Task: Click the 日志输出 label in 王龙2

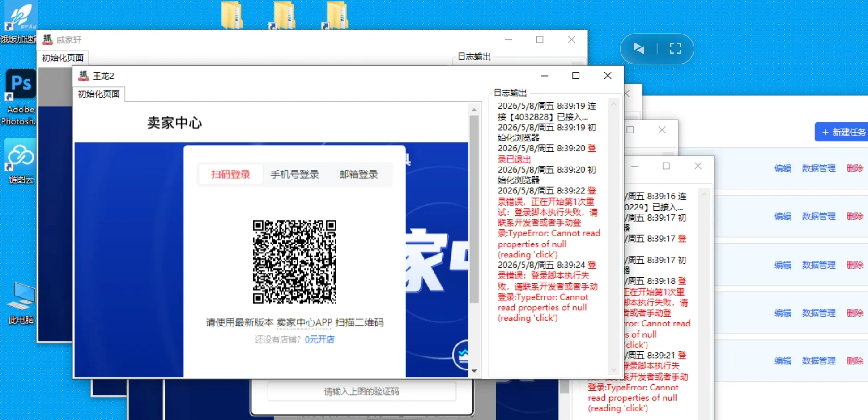Action: tap(510, 93)
